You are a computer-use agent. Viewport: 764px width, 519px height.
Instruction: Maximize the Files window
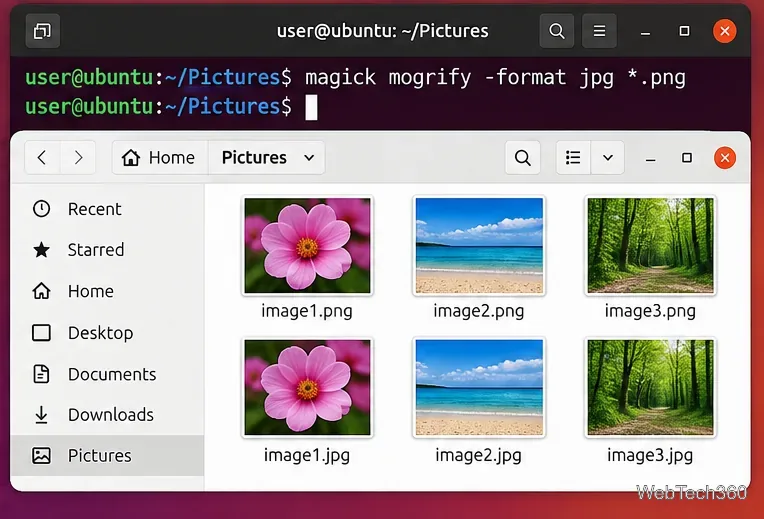pyautogui.click(x=687, y=157)
